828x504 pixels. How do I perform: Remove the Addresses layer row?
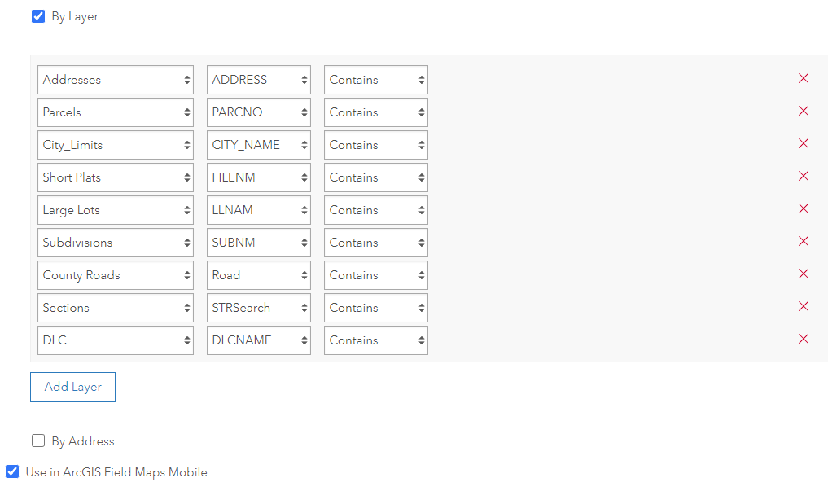point(804,79)
